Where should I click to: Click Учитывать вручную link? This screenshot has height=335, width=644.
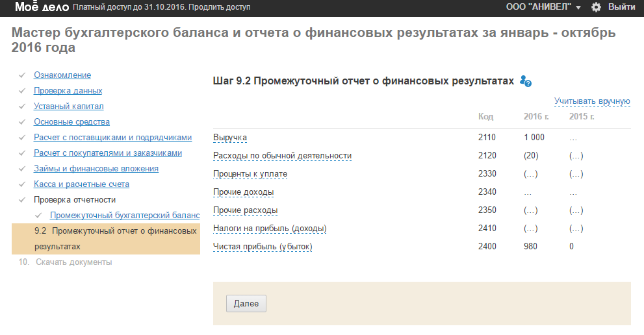[x=592, y=101]
